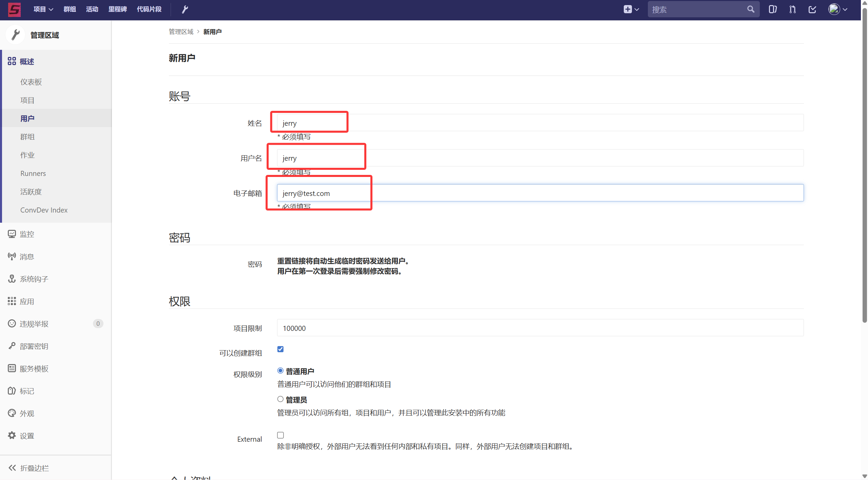Open the issues icon in the top bar
868x480 pixels.
tap(773, 9)
